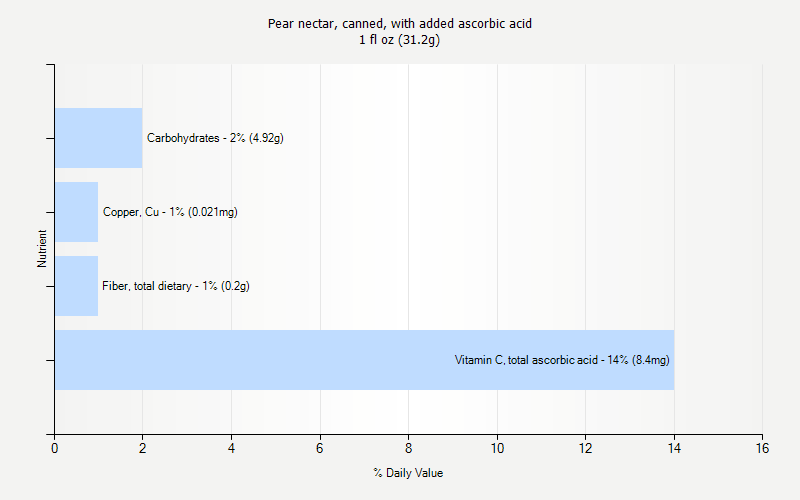Image resolution: width=800 pixels, height=500 pixels.
Task: Select the x-axis tick label 16
Action: tap(762, 449)
